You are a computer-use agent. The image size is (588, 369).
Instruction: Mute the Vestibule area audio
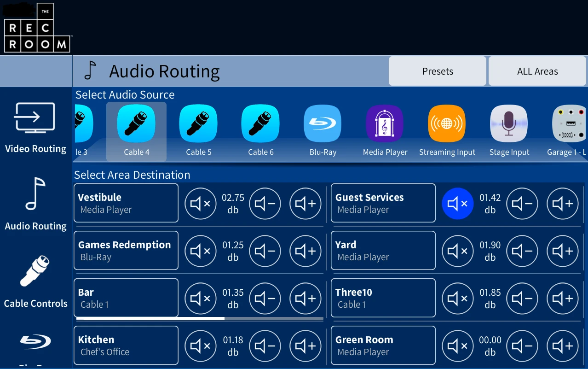[200, 203]
